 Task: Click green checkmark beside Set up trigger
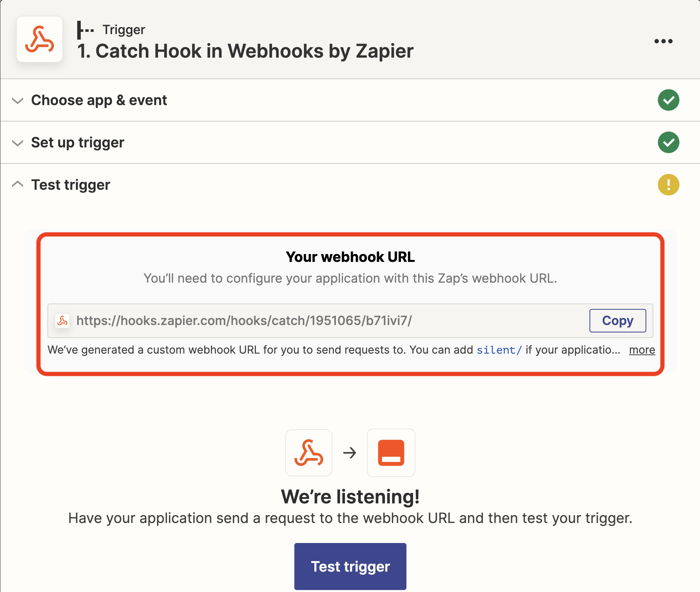(x=668, y=142)
